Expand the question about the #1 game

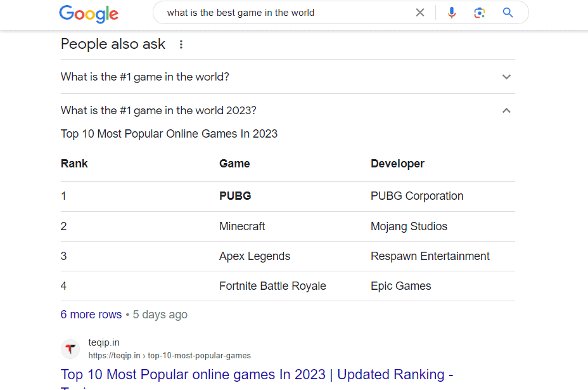(145, 76)
